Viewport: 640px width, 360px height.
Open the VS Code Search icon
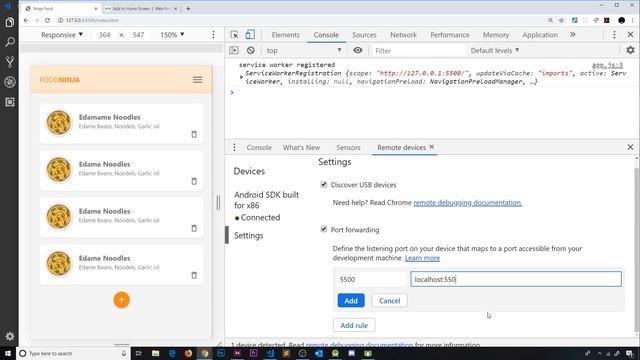[9, 42]
